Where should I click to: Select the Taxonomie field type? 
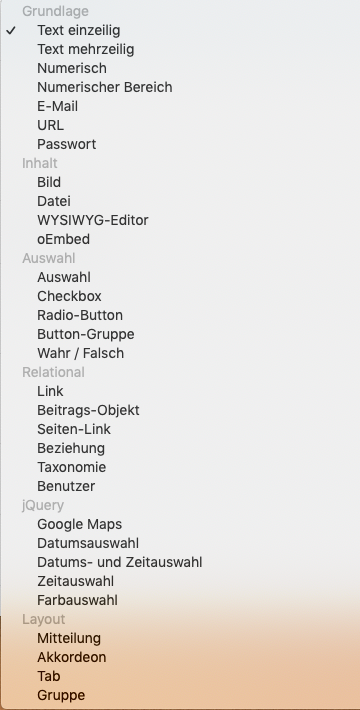coord(180,468)
